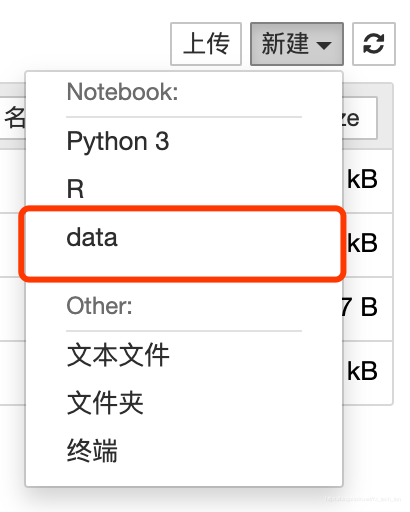Click the Other: section header label
Image resolution: width=410 pixels, height=512 pixels.
click(x=99, y=305)
